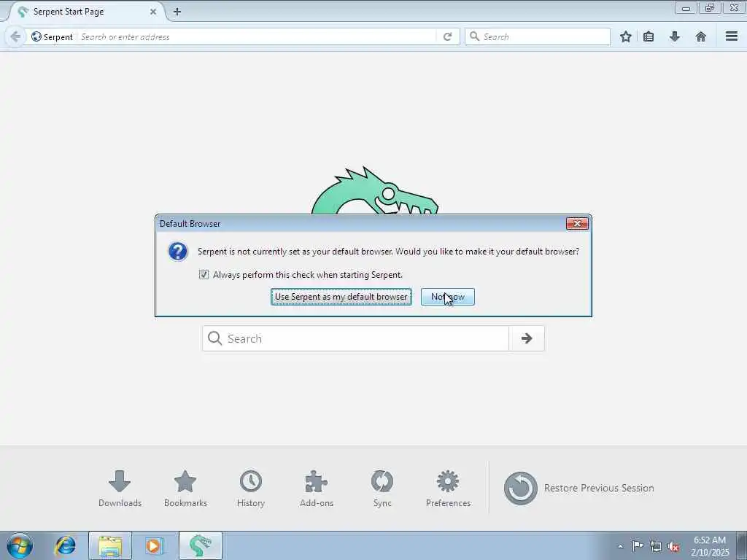Go to the home page icon
Image resolution: width=747 pixels, height=560 pixels.
[701, 36]
